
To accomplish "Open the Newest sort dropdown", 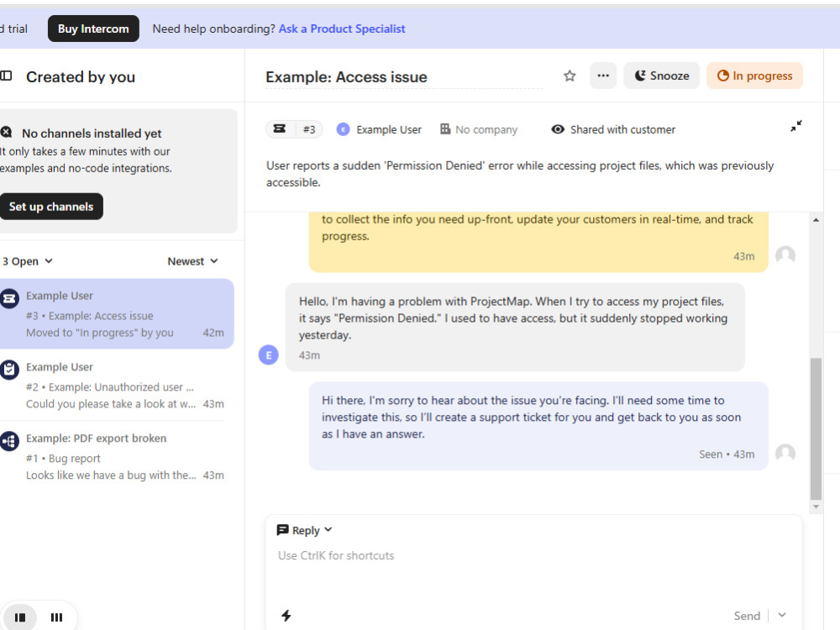I will 193,261.
